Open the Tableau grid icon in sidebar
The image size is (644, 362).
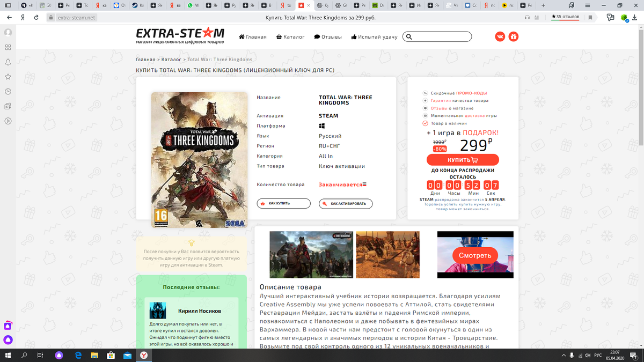[8, 47]
